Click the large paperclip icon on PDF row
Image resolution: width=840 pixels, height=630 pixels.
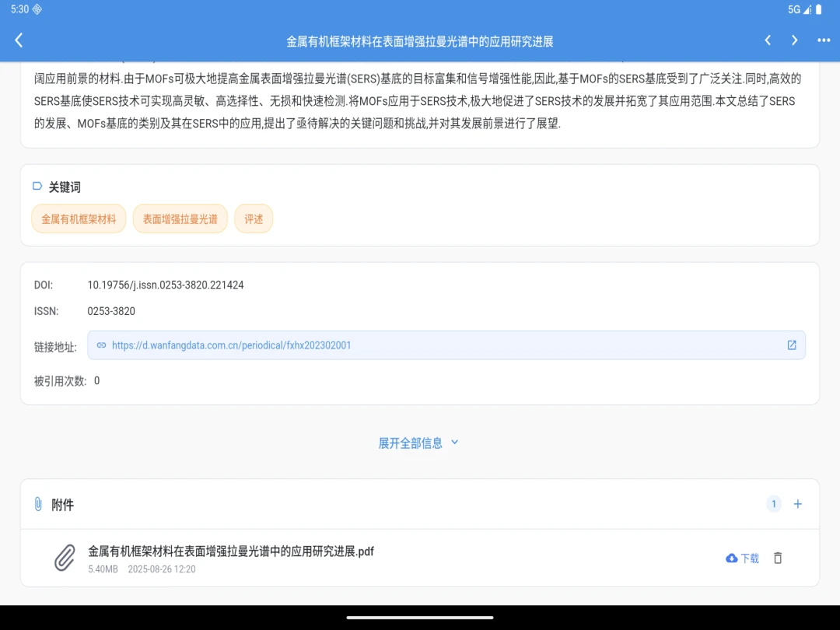coord(65,558)
